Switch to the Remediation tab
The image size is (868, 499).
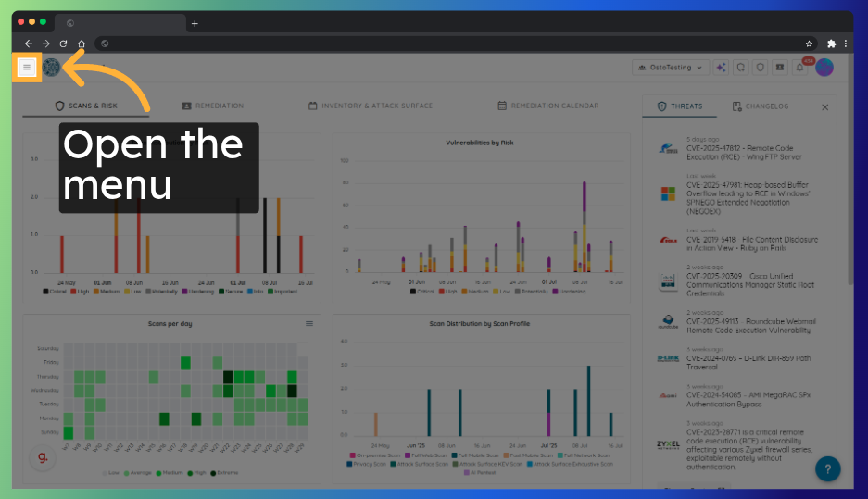213,106
